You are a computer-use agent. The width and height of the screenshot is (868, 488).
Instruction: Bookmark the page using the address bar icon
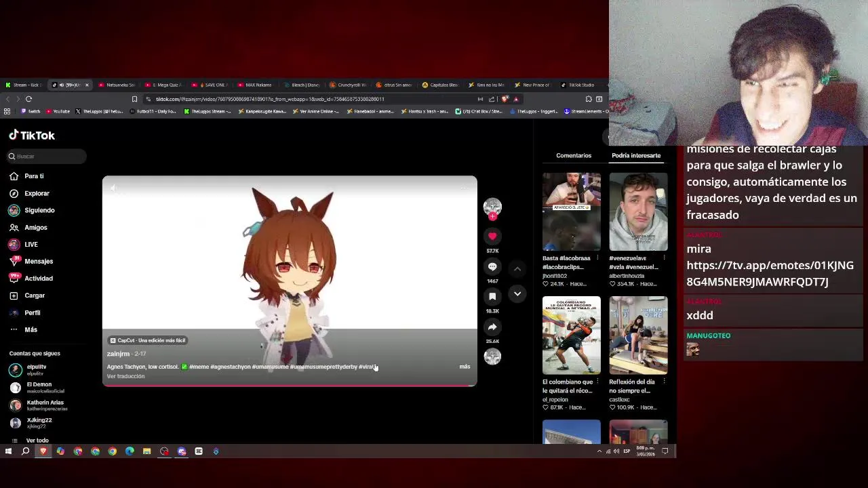(134, 99)
